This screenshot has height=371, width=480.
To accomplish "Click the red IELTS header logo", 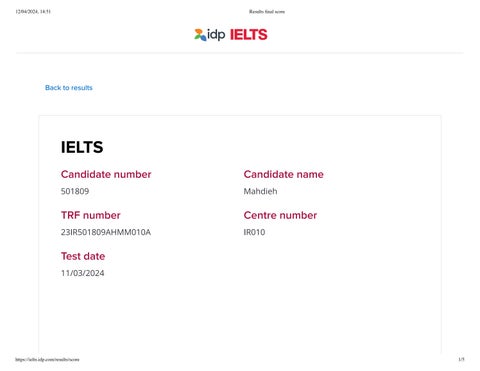I will tap(249, 35).
